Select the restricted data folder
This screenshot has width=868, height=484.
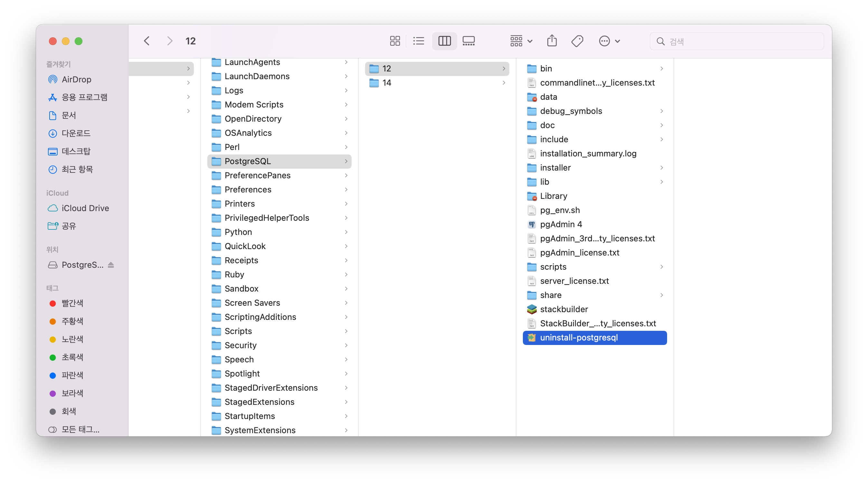click(x=595, y=97)
